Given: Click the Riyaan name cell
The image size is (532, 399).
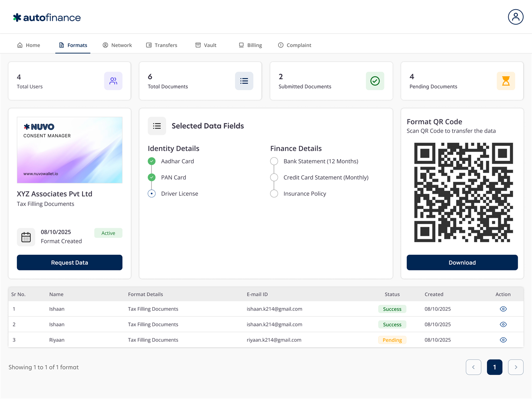Looking at the screenshot, I should pos(57,340).
